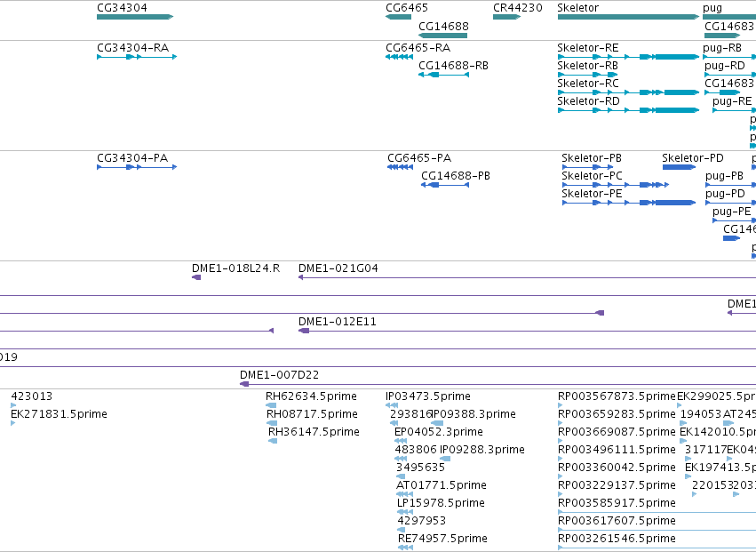Open the RH36147.5prime EST
This screenshot has height=552, width=756.
coord(273,442)
